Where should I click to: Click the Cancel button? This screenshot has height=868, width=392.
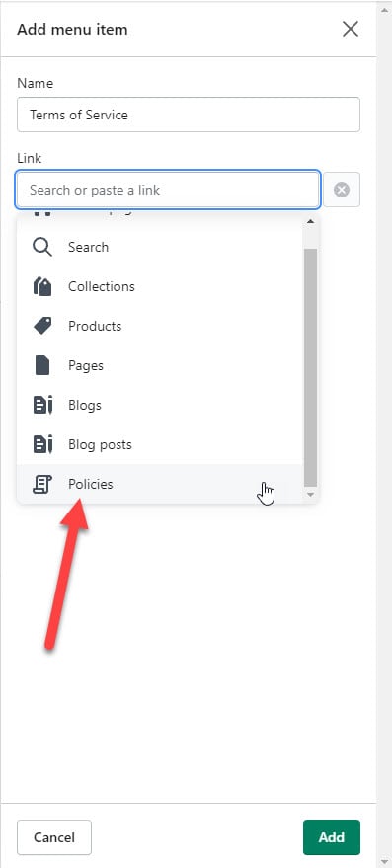coord(54,837)
